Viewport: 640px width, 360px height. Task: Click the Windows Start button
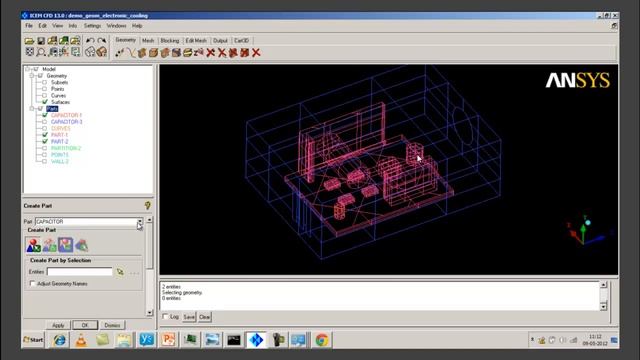[x=34, y=340]
